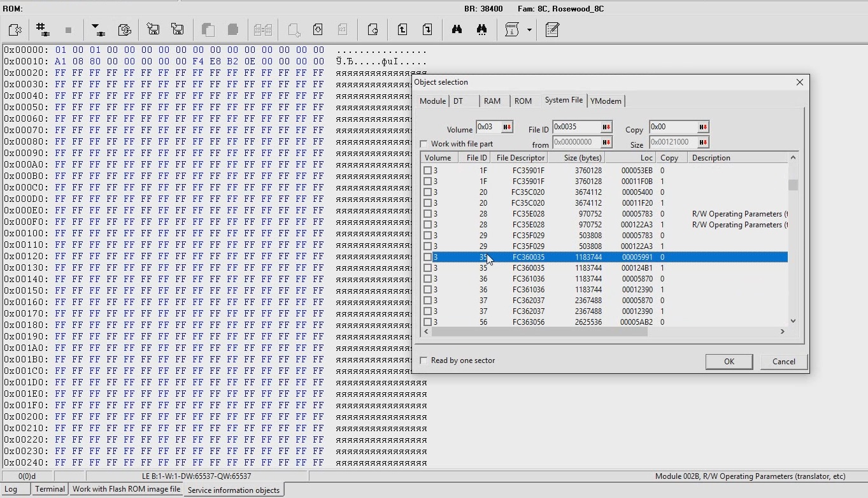The width and height of the screenshot is (868, 498).
Task: Click the page with down arrow toolbar icon
Action: click(427, 30)
